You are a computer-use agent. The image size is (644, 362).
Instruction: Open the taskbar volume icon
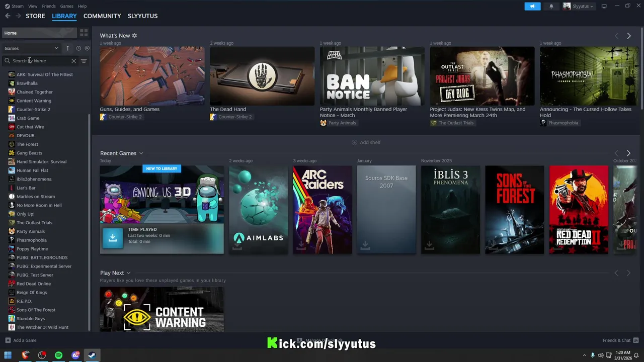(601, 355)
